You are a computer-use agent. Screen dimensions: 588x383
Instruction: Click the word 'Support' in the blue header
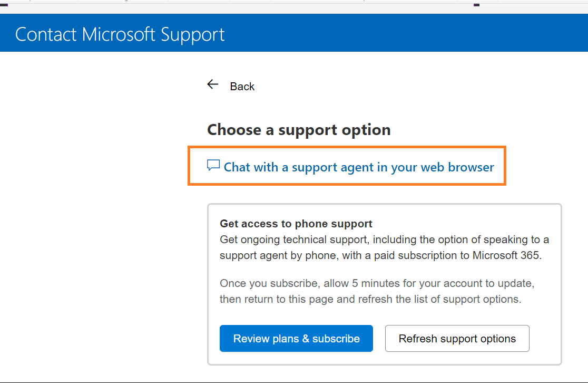[x=192, y=35]
